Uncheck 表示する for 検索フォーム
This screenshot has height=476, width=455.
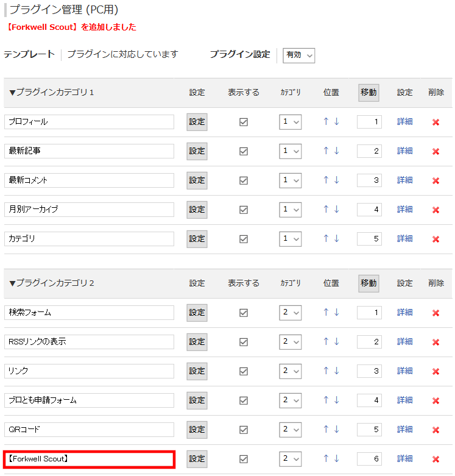coord(244,313)
